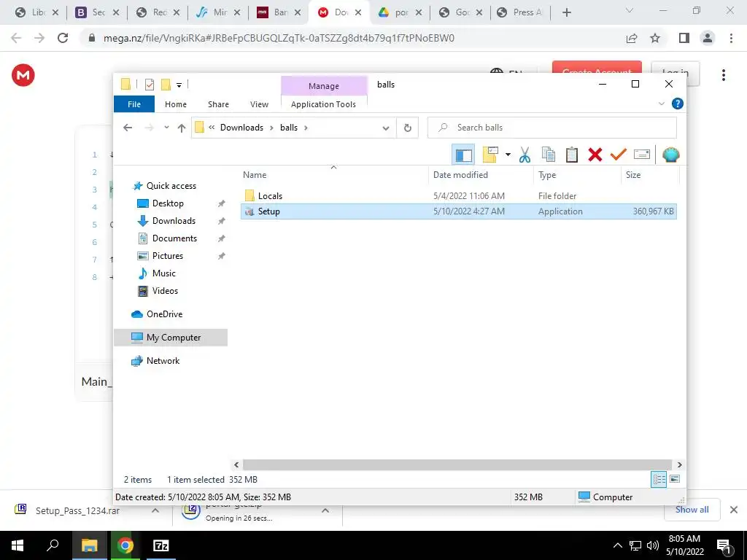Go back in Explorer navigation
Viewport: 747px width, 560px height.
coord(127,128)
